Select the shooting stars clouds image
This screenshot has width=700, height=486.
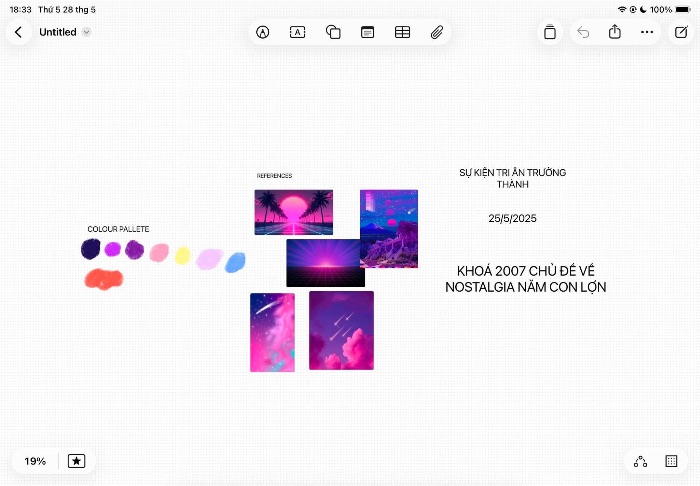click(342, 331)
